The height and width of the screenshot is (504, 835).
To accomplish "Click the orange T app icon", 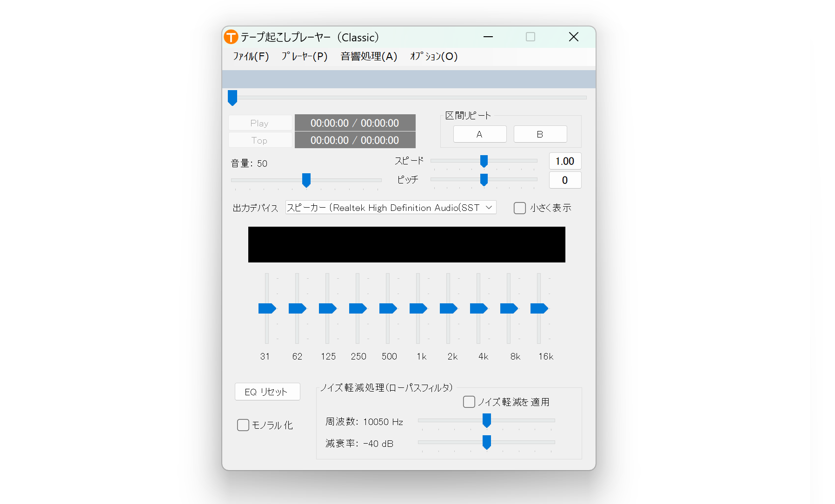I will click(231, 37).
